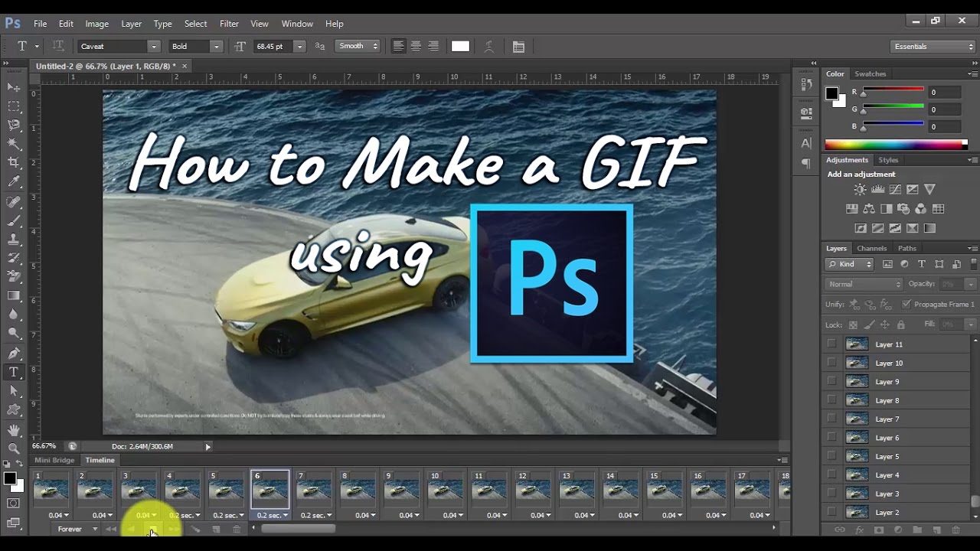Switch to the Swatches tab
This screenshot has height=551, width=980.
coord(870,74)
